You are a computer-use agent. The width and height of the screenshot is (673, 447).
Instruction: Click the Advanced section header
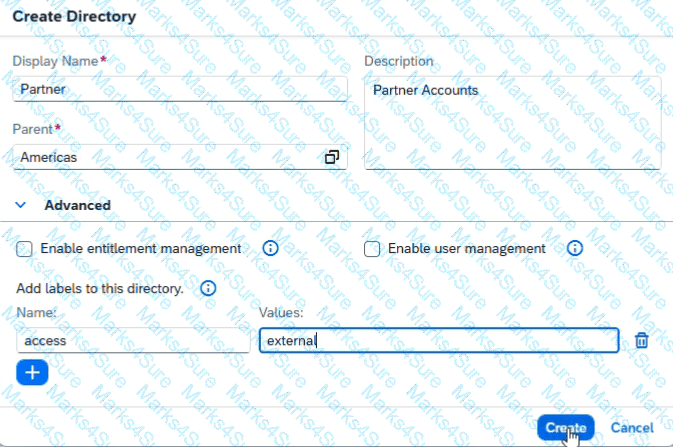click(77, 205)
